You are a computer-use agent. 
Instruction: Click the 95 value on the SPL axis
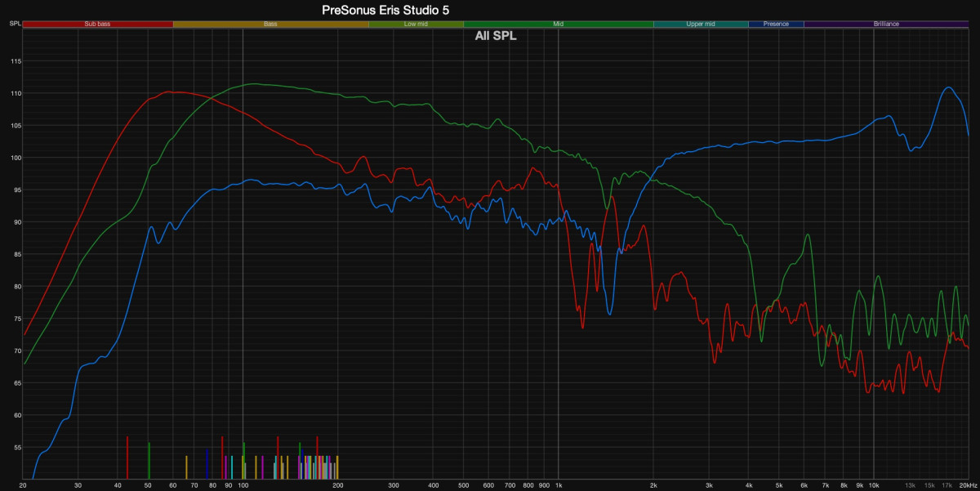(x=17, y=190)
